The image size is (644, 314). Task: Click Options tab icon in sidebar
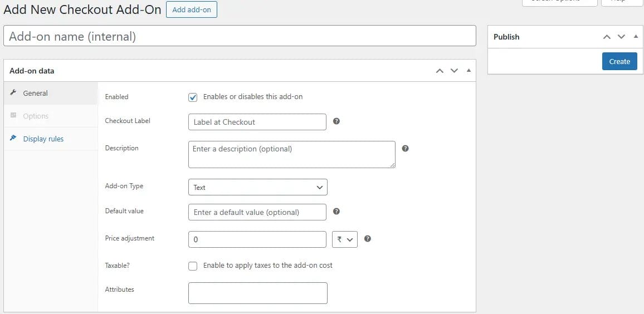coord(13,115)
